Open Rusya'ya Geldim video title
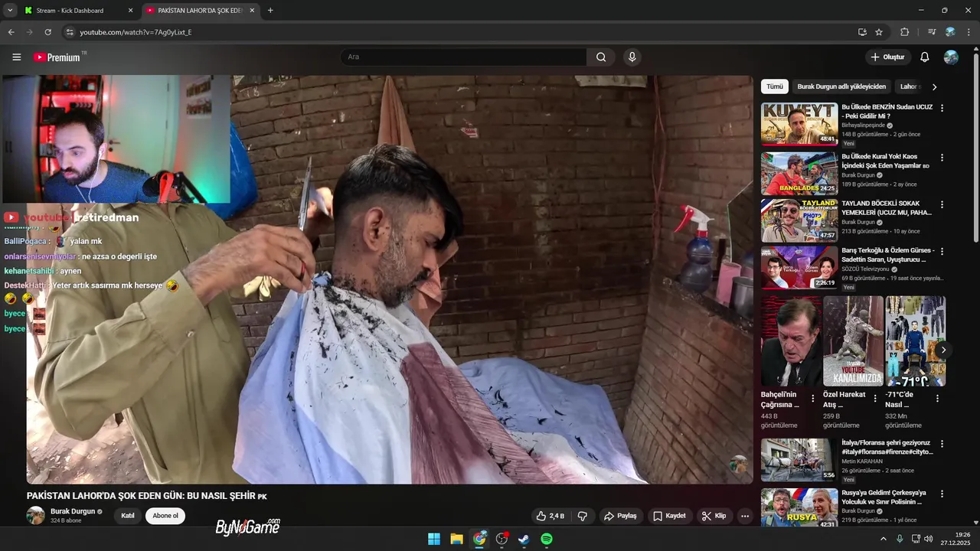This screenshot has height=551, width=980. (884, 497)
